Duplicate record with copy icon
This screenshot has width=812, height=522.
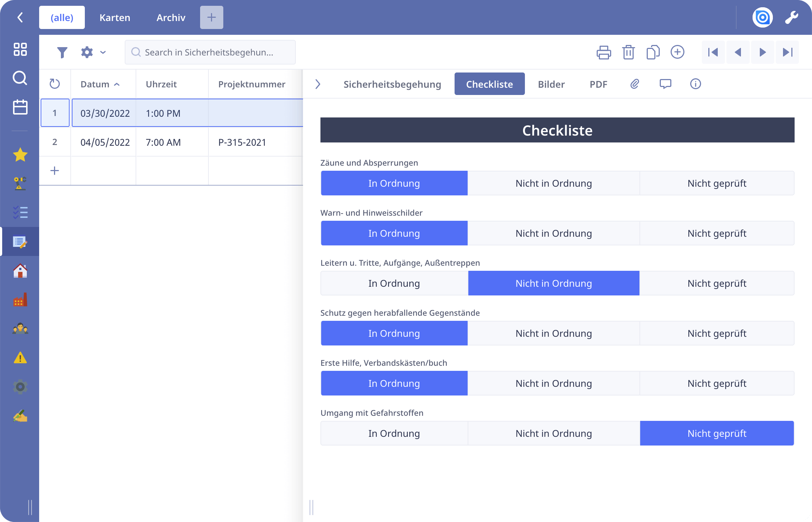pyautogui.click(x=653, y=53)
